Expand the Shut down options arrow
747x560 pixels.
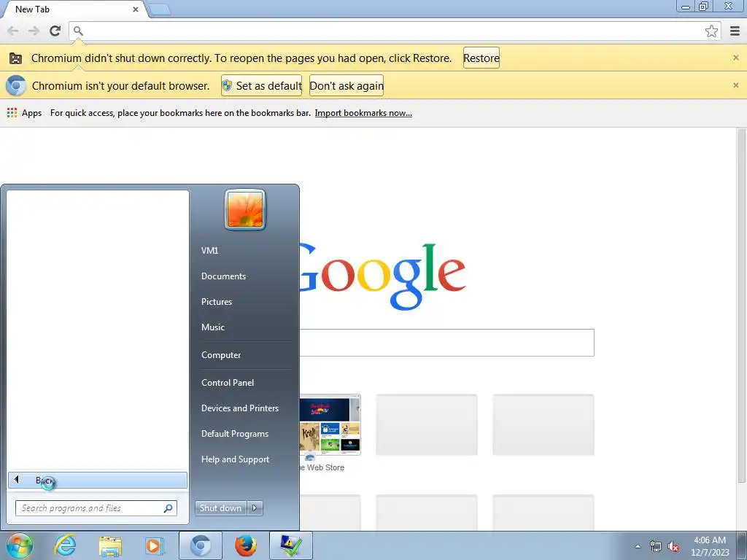255,508
